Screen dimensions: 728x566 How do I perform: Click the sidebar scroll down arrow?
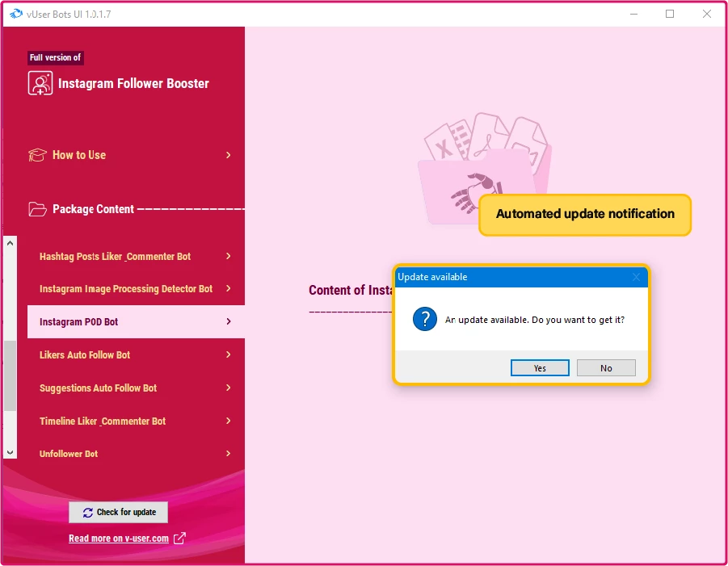pos(11,452)
